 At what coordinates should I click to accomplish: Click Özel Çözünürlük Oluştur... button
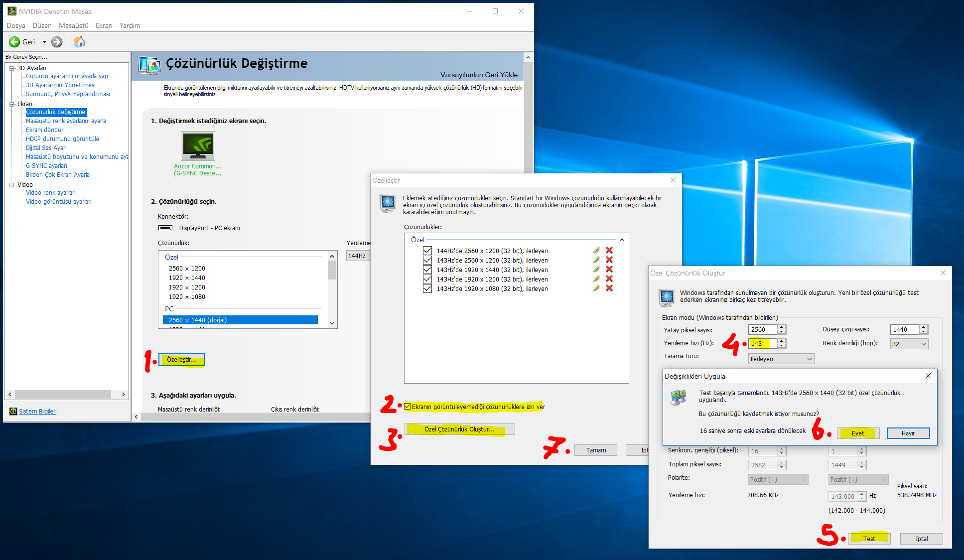pyautogui.click(x=460, y=429)
